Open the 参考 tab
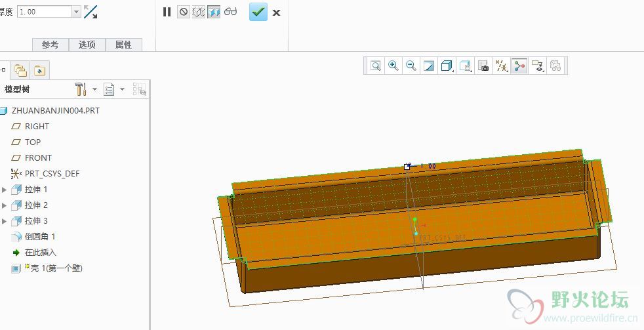The width and height of the screenshot is (644, 330). point(50,45)
